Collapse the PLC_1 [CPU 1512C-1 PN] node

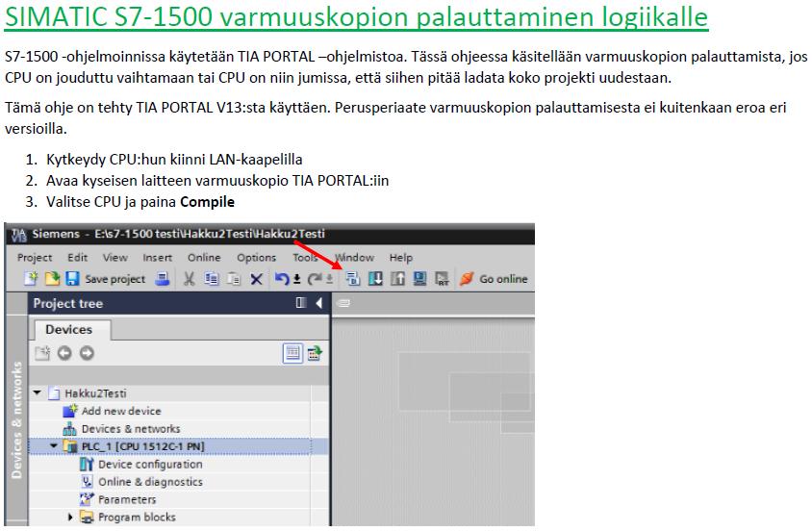pyautogui.click(x=54, y=445)
